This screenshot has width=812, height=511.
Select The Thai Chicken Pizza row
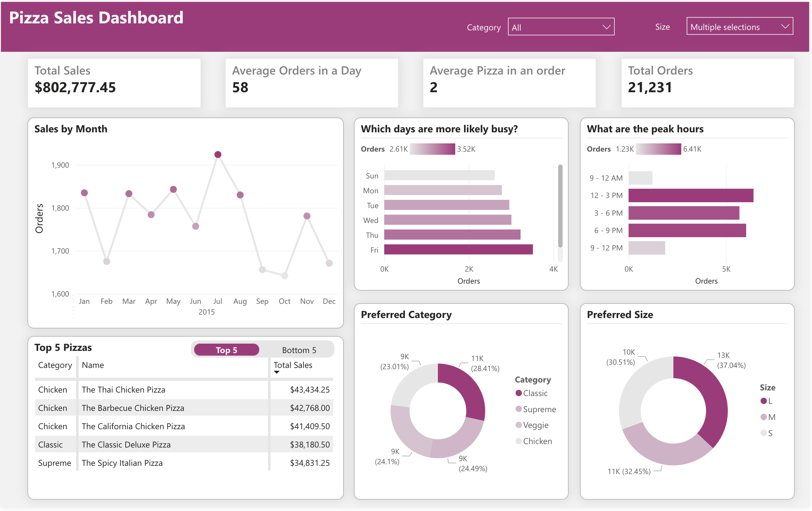(123, 390)
